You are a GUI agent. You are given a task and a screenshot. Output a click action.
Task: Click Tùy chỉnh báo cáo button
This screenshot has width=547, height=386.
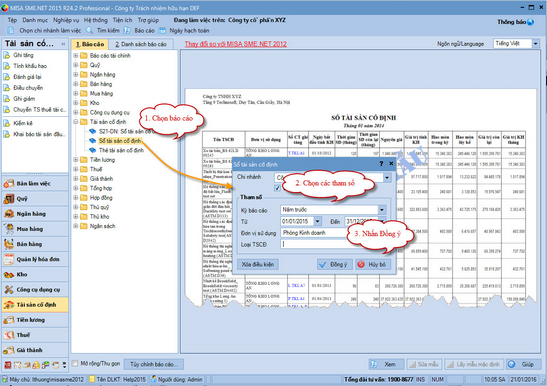(154, 364)
